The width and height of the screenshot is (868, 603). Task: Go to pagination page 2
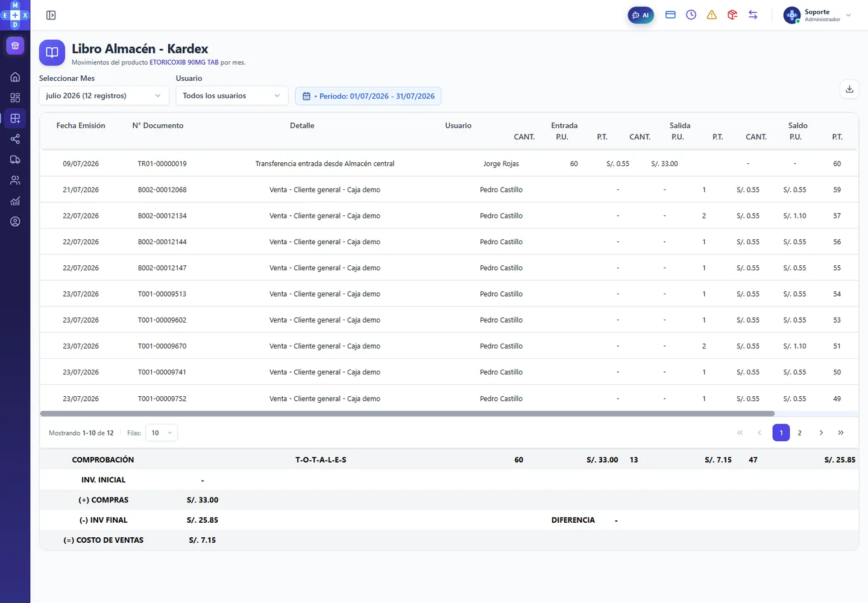click(x=800, y=433)
